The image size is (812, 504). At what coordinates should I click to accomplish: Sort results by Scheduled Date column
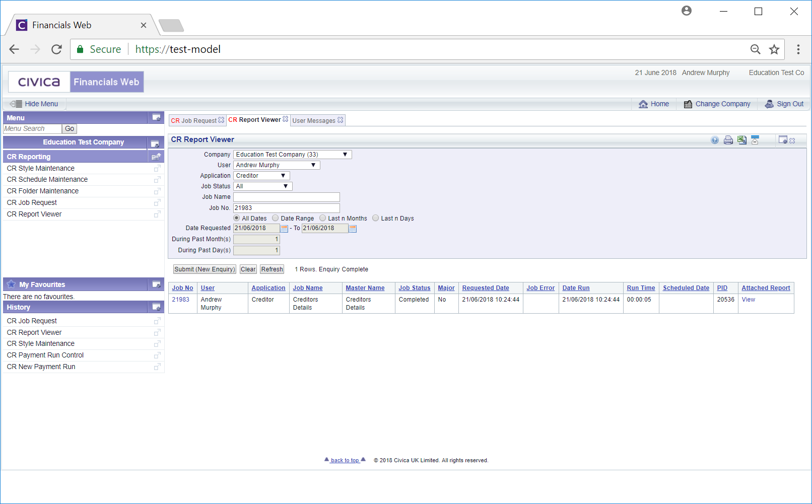tap(686, 288)
